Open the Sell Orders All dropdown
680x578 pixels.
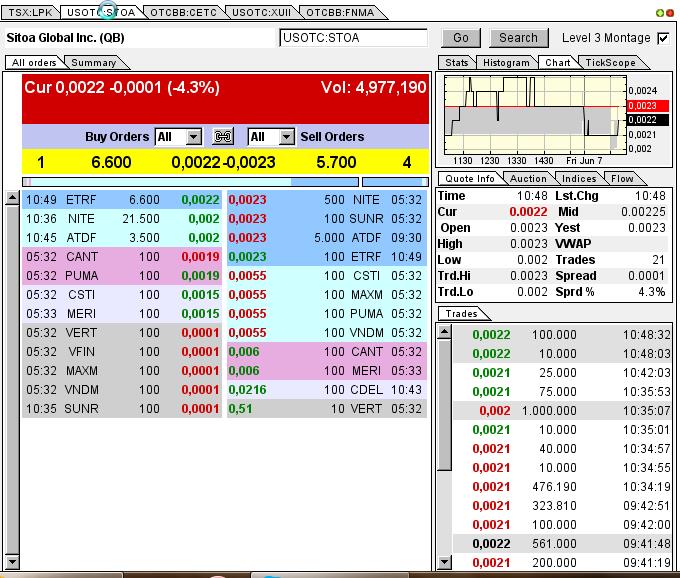click(x=286, y=137)
